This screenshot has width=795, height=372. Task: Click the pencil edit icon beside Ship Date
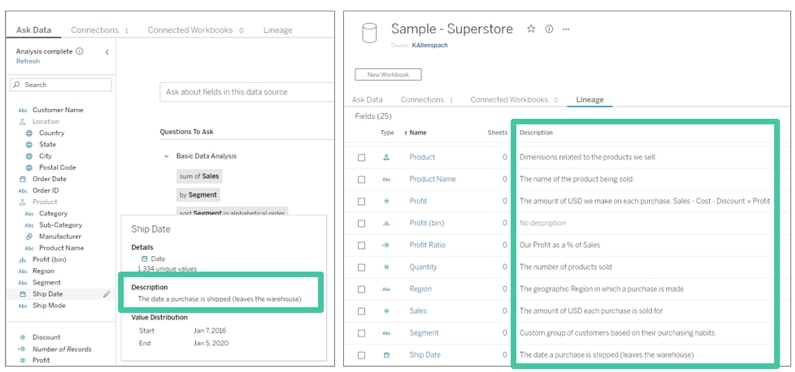coord(106,294)
